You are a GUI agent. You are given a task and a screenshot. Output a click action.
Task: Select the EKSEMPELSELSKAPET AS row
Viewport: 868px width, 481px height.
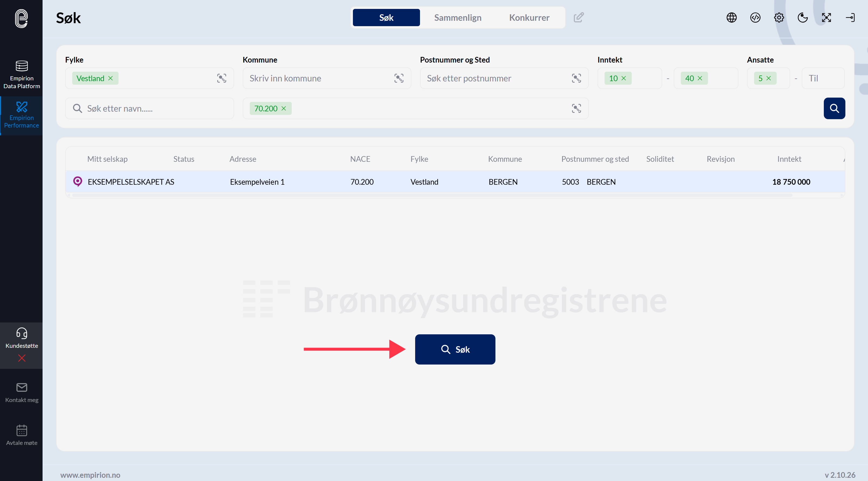coord(455,182)
